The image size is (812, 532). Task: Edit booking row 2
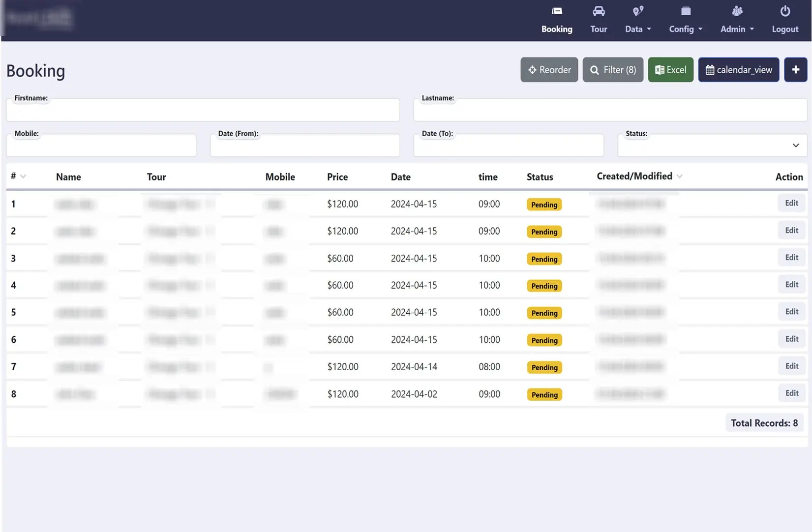coord(791,231)
